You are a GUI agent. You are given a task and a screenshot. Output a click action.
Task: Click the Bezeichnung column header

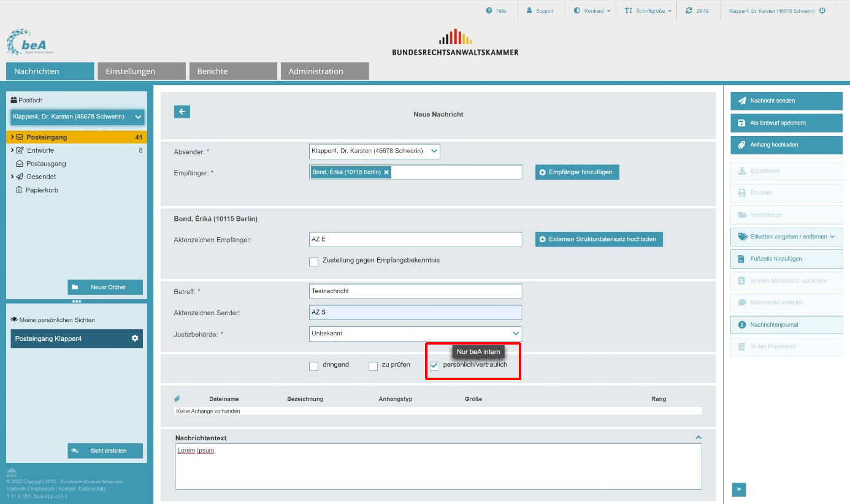point(305,399)
